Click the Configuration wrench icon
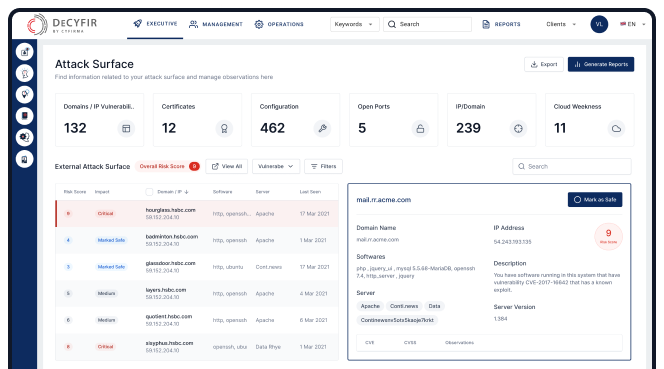The image size is (664, 369). point(322,128)
